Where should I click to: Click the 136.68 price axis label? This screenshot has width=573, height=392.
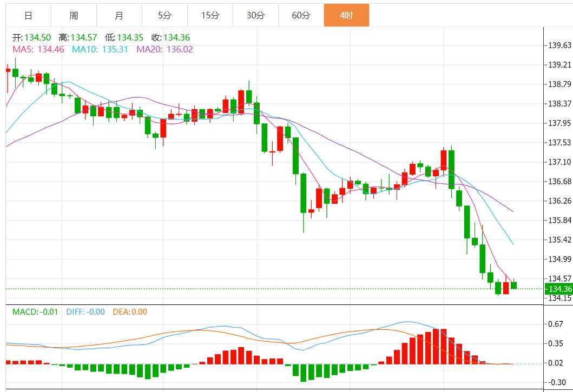(x=560, y=182)
